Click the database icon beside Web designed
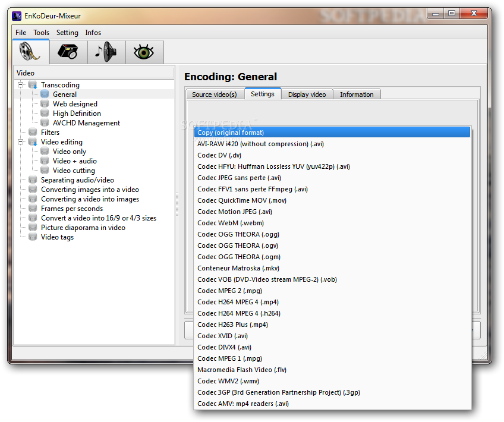The width and height of the screenshot is (504, 422). coord(45,104)
